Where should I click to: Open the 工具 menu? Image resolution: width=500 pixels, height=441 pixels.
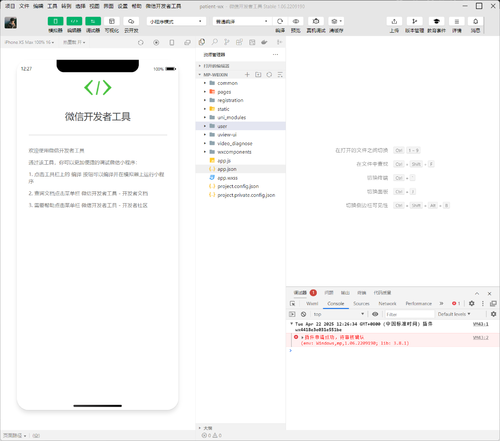[x=52, y=6]
